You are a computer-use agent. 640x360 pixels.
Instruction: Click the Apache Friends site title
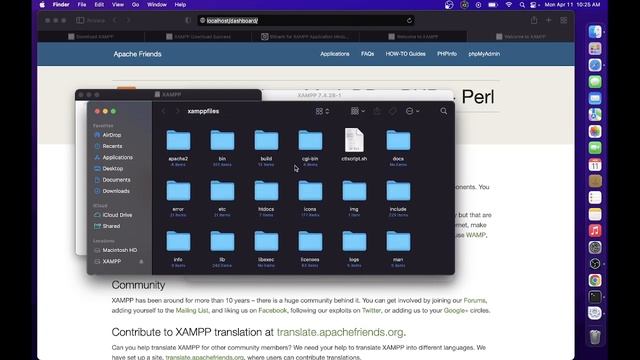pyautogui.click(x=138, y=54)
